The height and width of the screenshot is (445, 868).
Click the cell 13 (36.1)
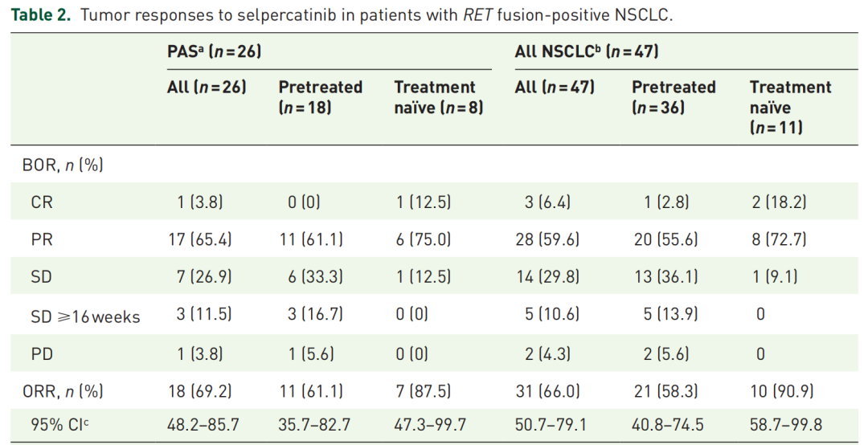[x=669, y=278]
